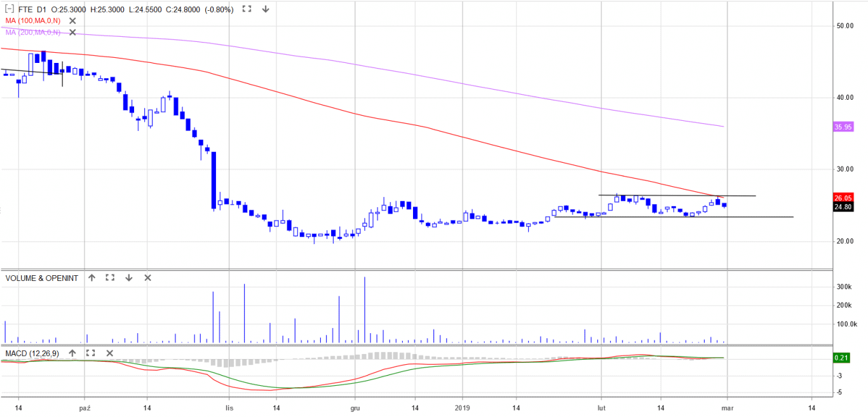This screenshot has width=868, height=417.
Task: Remove the MA 200 indicator
Action: [x=72, y=32]
